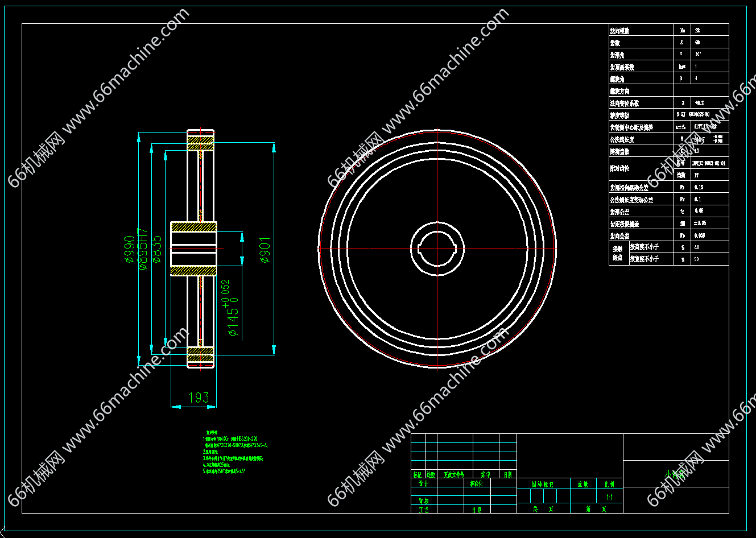Click the "螺旋方向" table label
Screen dimensions: 756x538
(619, 91)
